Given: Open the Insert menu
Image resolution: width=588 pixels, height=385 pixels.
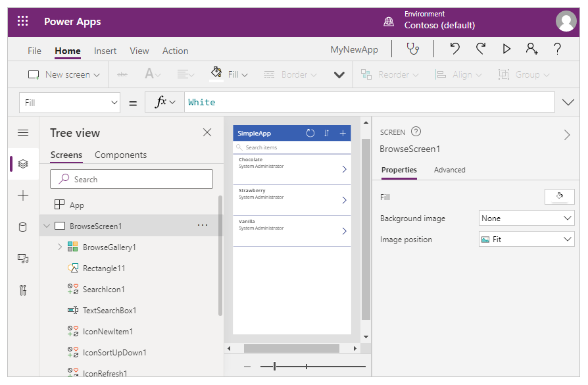Looking at the screenshot, I should pos(105,51).
